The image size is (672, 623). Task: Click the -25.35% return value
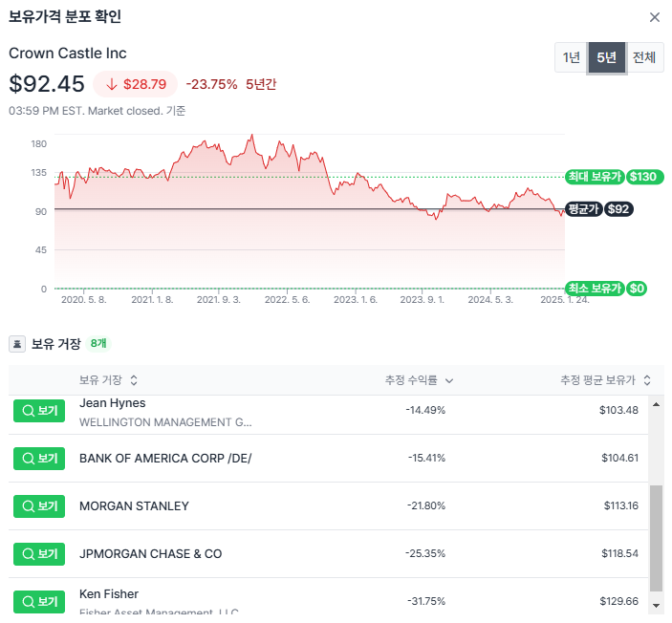(425, 553)
